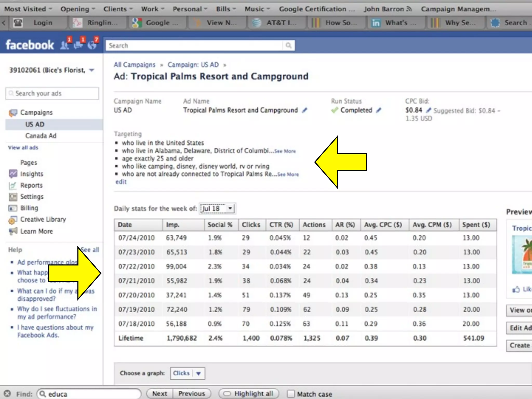This screenshot has width=532, height=399.
Task: Edit run status with pencil icon
Action: (379, 110)
